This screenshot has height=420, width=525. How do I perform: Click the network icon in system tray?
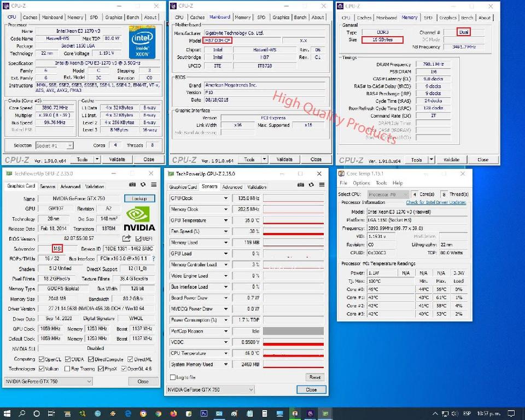(x=445, y=413)
